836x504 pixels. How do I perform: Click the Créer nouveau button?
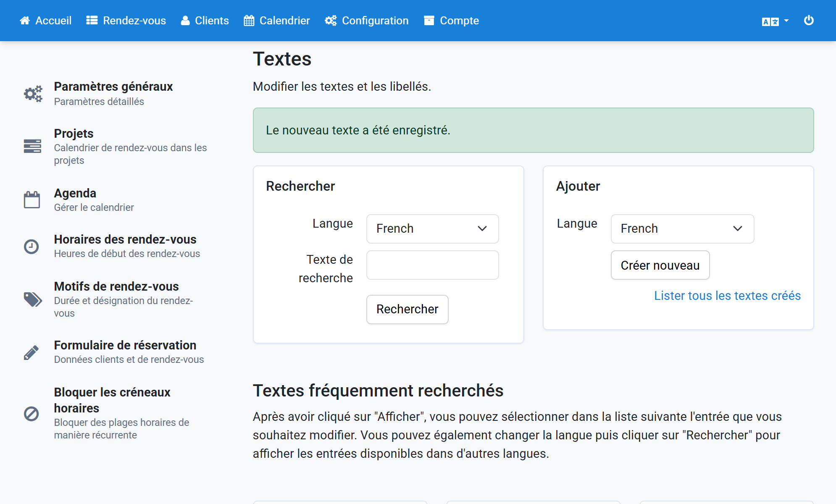click(660, 265)
